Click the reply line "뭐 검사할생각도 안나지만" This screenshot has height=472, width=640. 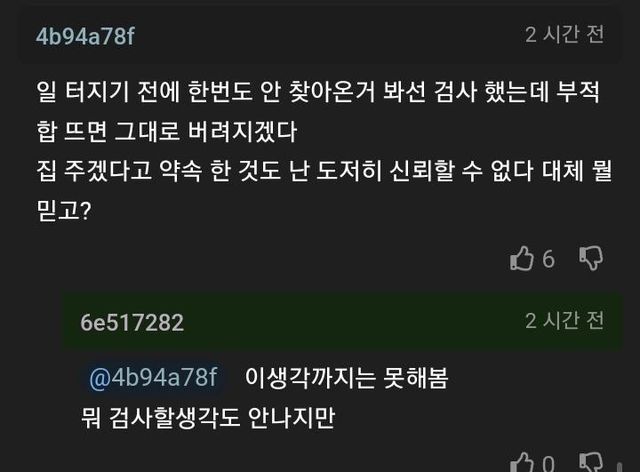208,418
